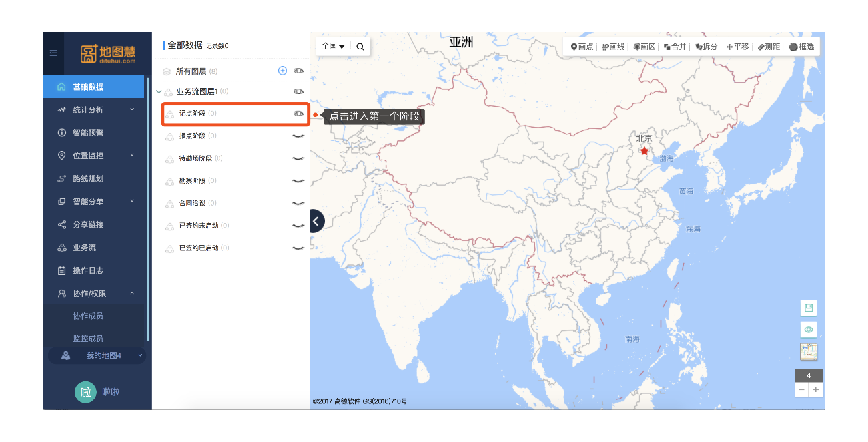Click the save icon on map

click(809, 308)
